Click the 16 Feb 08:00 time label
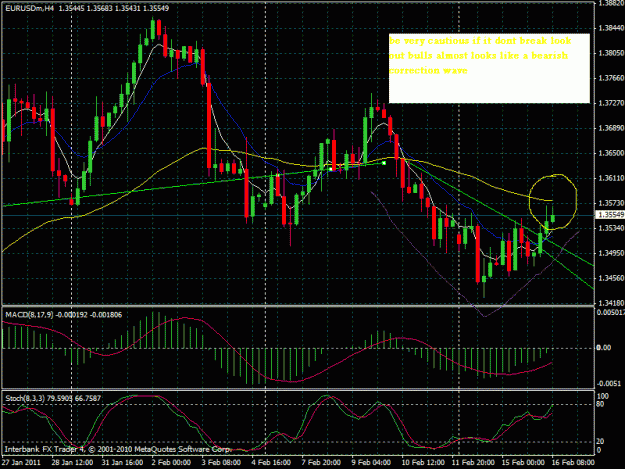 click(x=573, y=462)
